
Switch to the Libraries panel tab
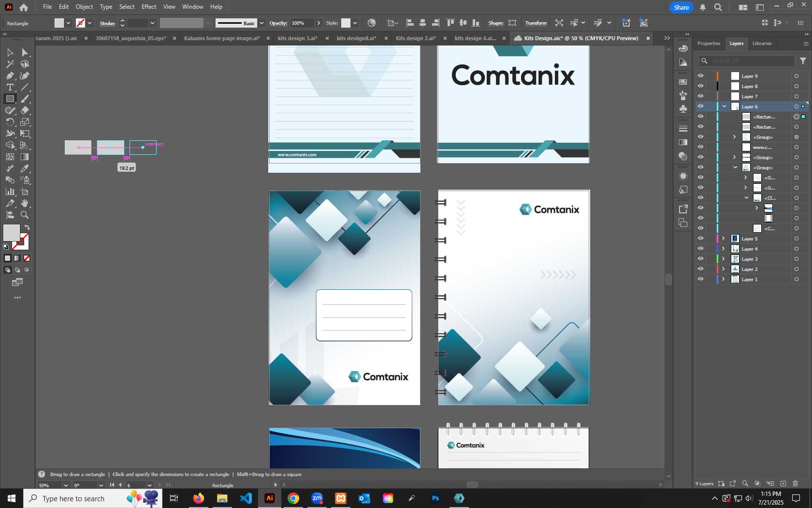pos(762,44)
